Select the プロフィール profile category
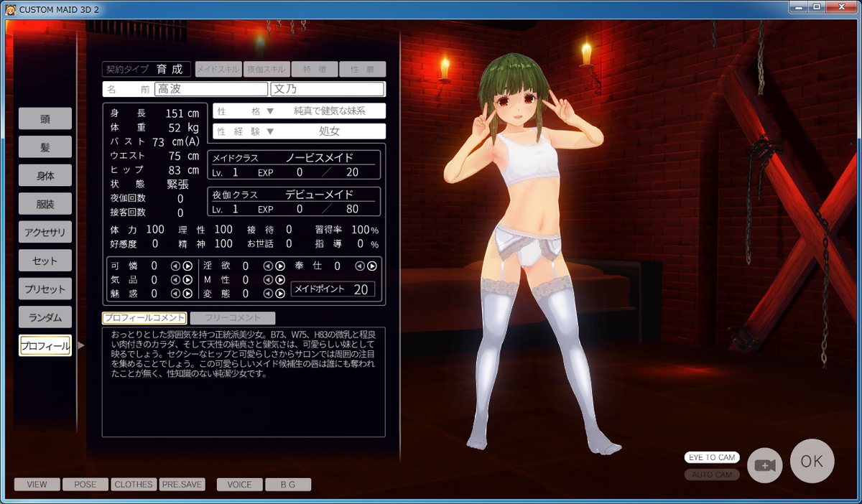This screenshot has width=862, height=504. coord(45,345)
